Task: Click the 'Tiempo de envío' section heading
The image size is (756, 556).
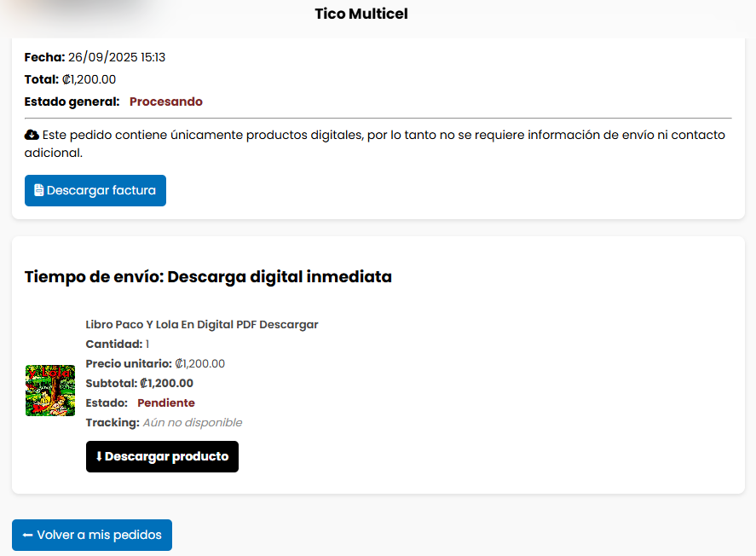Action: [208, 276]
